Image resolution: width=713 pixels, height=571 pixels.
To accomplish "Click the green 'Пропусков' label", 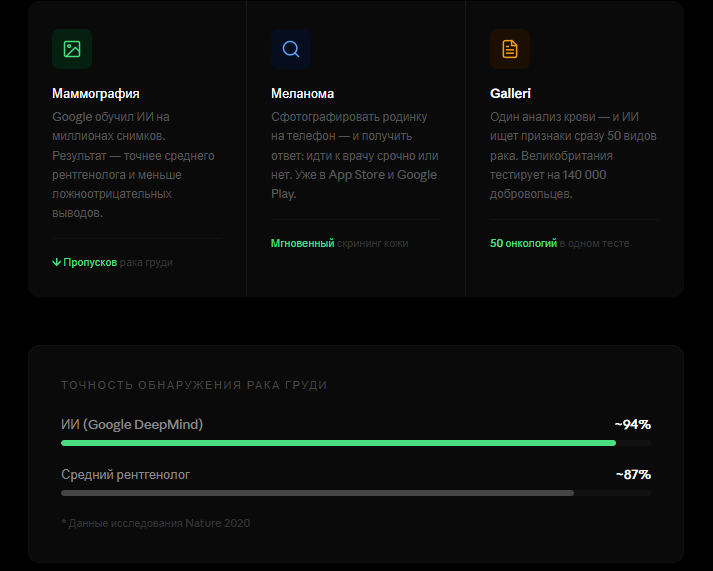I will tap(90, 262).
